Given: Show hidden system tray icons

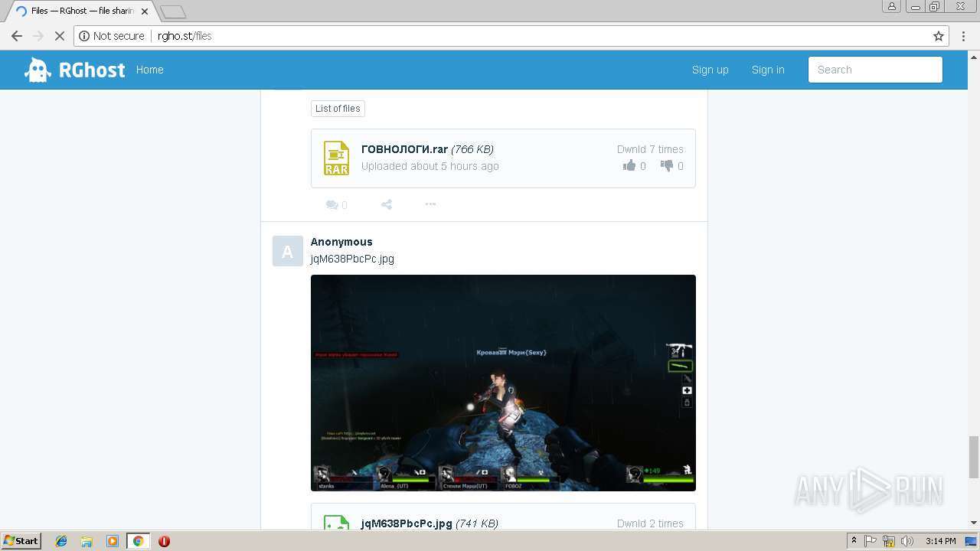Looking at the screenshot, I should [x=854, y=541].
